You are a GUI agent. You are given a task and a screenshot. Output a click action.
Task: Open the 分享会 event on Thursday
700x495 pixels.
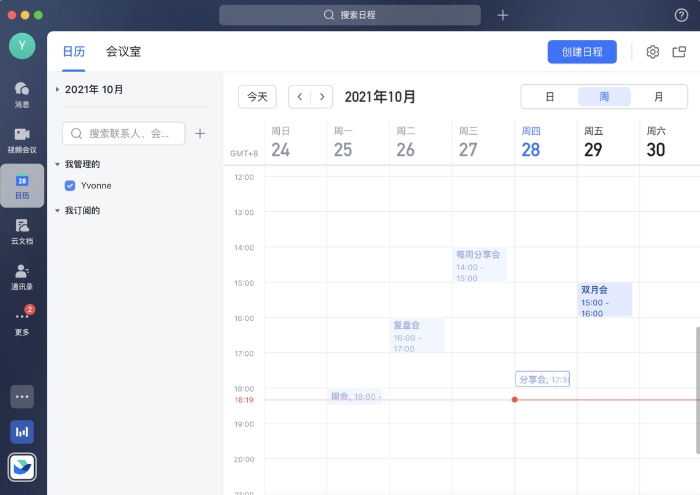(x=542, y=379)
